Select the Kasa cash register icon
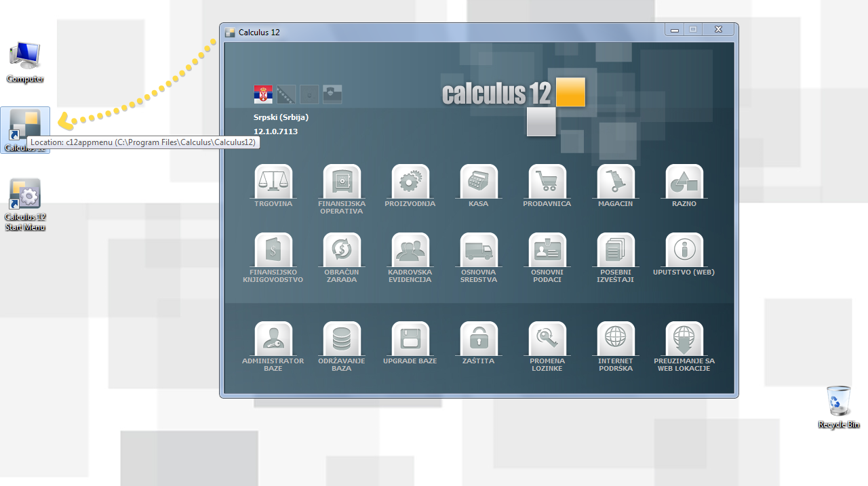Viewport: 868px width, 486px height. tap(479, 182)
